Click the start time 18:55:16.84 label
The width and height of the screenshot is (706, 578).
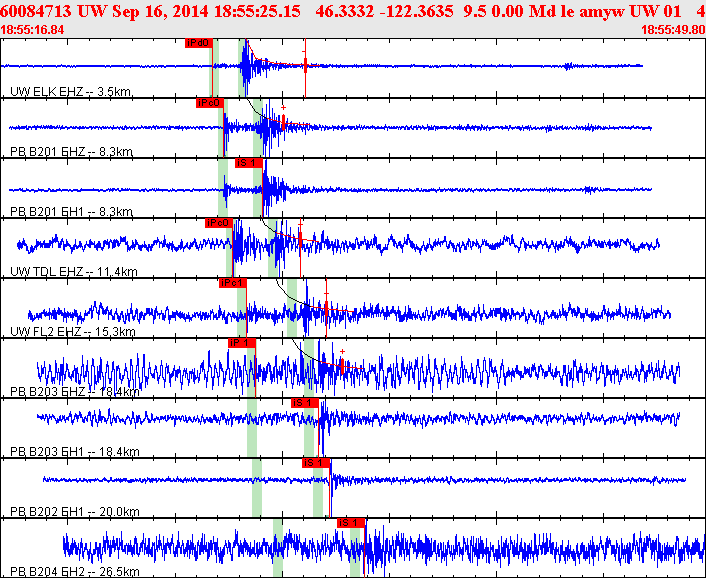[33, 30]
